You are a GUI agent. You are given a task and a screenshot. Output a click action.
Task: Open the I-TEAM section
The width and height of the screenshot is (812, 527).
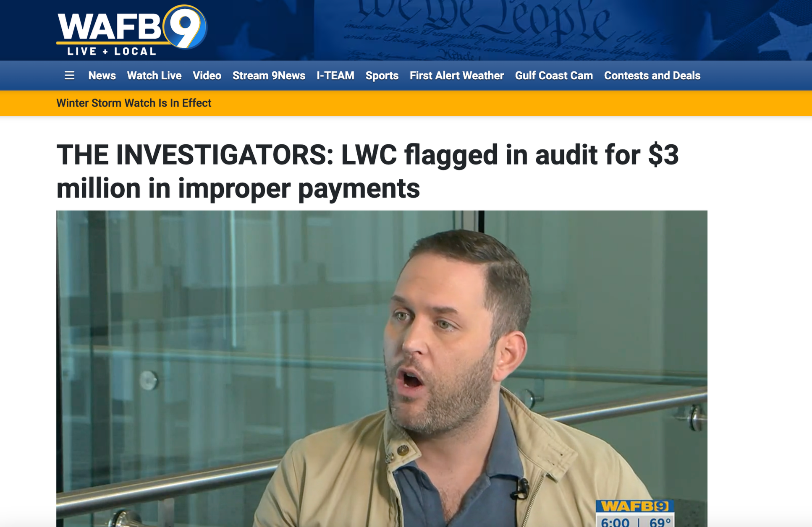335,76
